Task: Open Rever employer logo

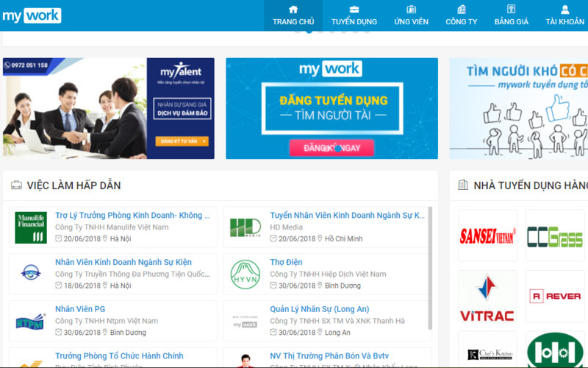Action: 555,297
